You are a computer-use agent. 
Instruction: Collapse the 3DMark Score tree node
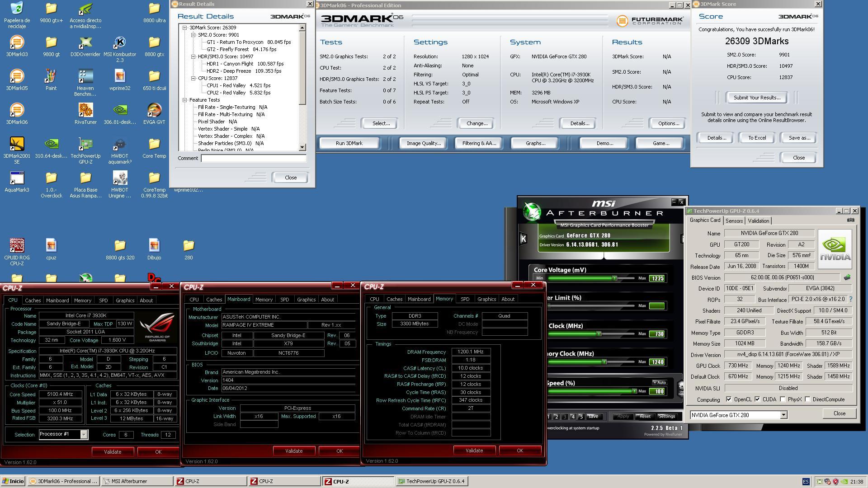pos(184,28)
